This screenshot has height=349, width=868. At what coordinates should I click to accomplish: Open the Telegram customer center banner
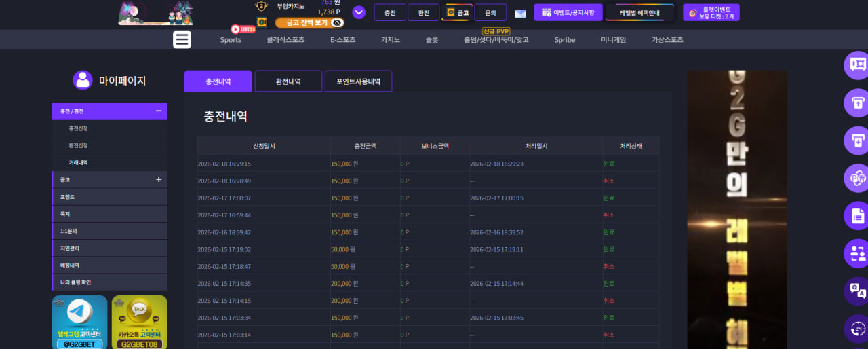[x=80, y=322]
